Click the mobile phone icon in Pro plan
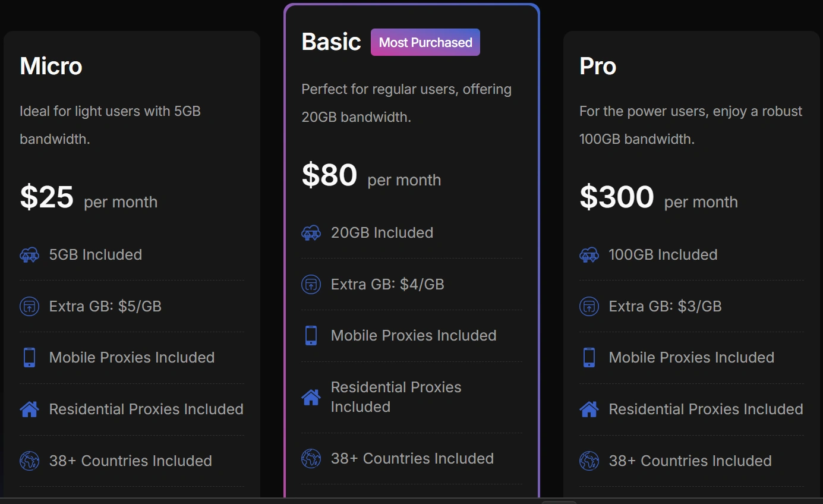Viewport: 823px width, 504px height. point(589,358)
